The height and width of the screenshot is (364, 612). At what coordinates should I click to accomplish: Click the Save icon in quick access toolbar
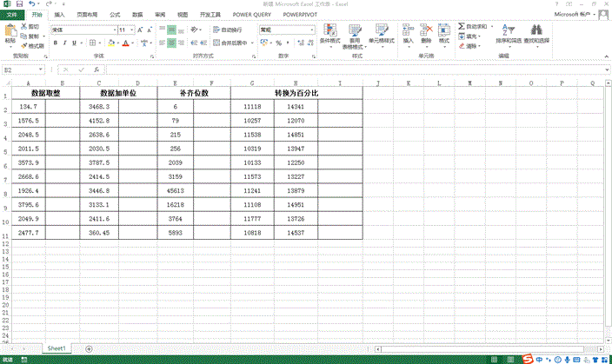pyautogui.click(x=19, y=4)
